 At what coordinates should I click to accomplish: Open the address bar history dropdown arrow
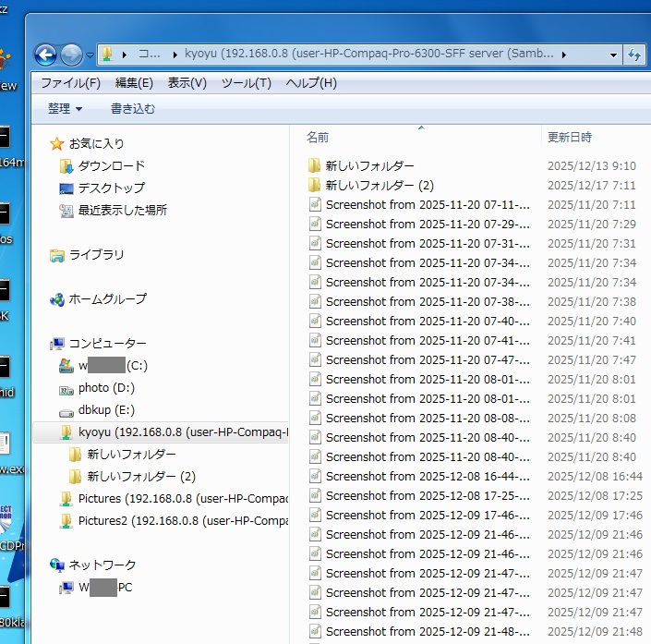614,55
